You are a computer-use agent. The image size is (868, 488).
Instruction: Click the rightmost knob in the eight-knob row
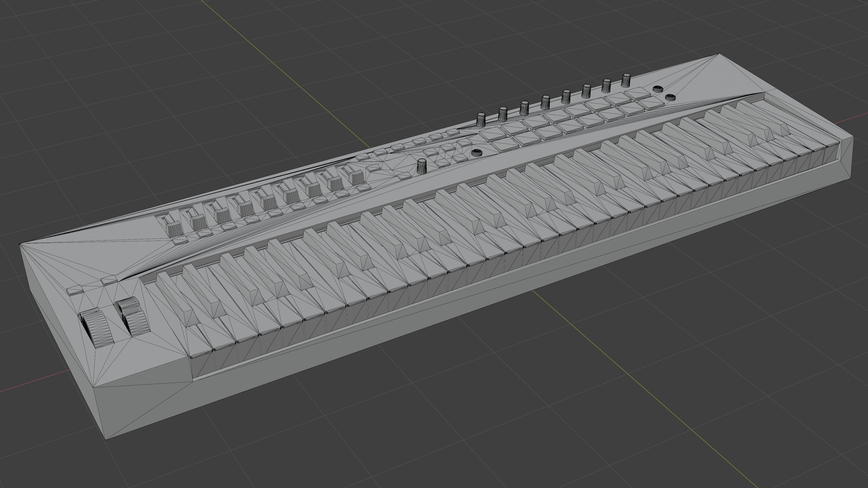[626, 80]
